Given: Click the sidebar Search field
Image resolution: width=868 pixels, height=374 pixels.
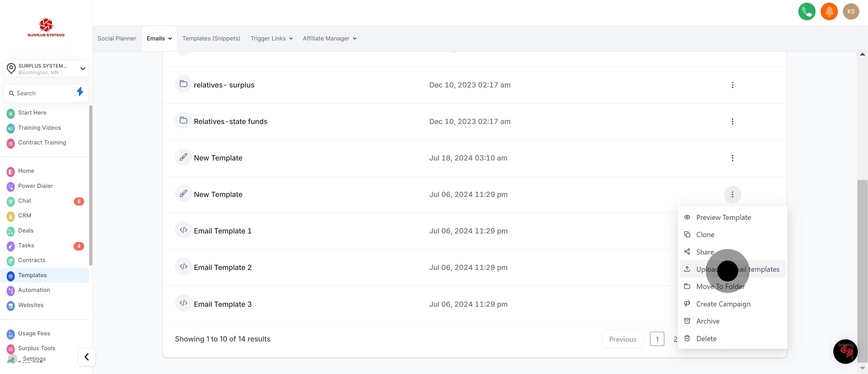Looking at the screenshot, I should 46,93.
